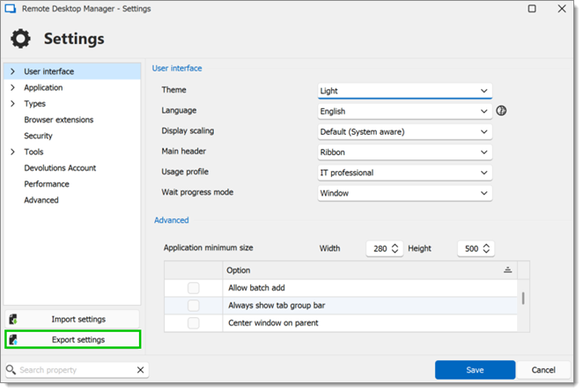Click the options list scrollbar thumb
This screenshot has width=583, height=392.
(523, 299)
